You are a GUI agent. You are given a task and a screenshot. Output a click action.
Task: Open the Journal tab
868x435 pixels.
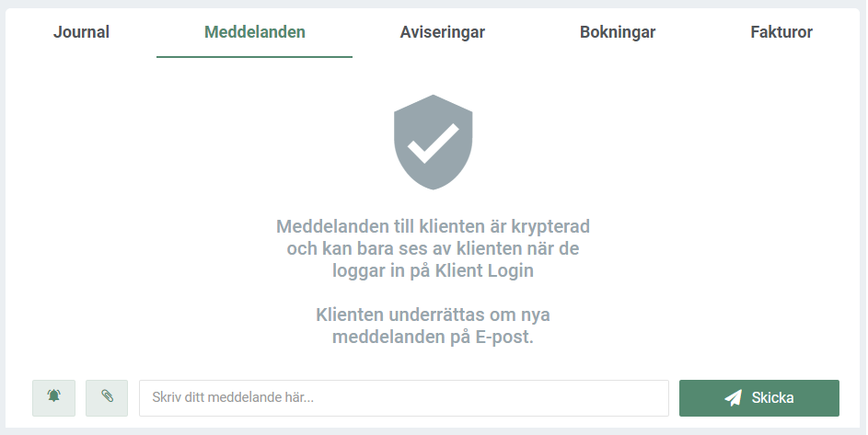[81, 32]
